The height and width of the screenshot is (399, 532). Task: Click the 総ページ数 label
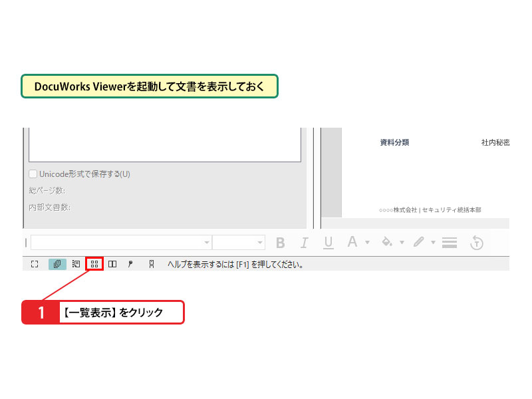coord(47,191)
